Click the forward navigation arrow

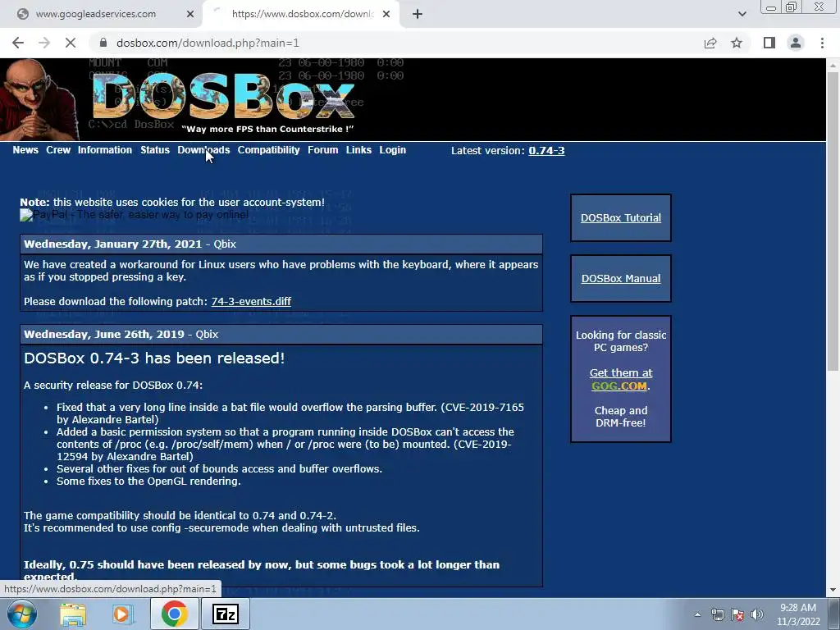[44, 43]
